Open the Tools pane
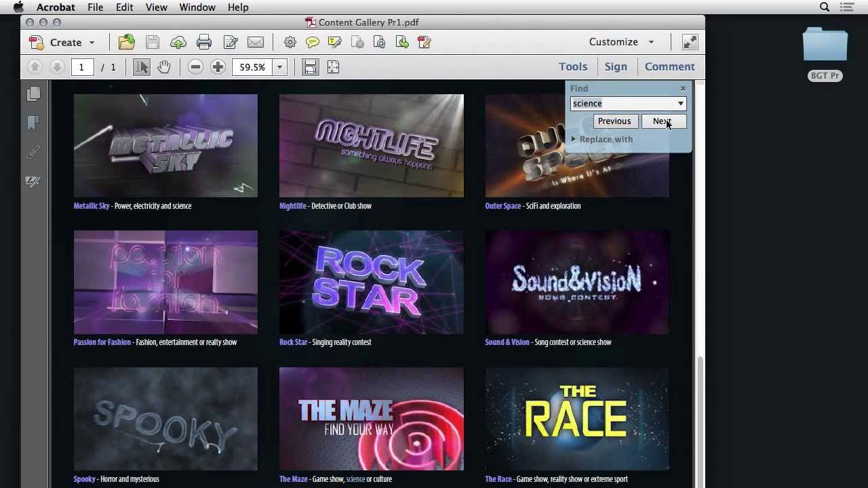Image resolution: width=868 pixels, height=488 pixels. tap(573, 66)
